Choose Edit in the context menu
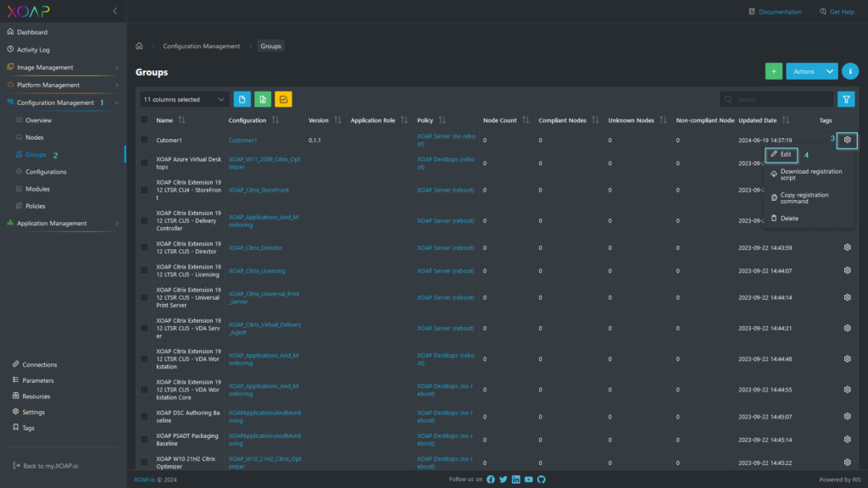 (781, 154)
